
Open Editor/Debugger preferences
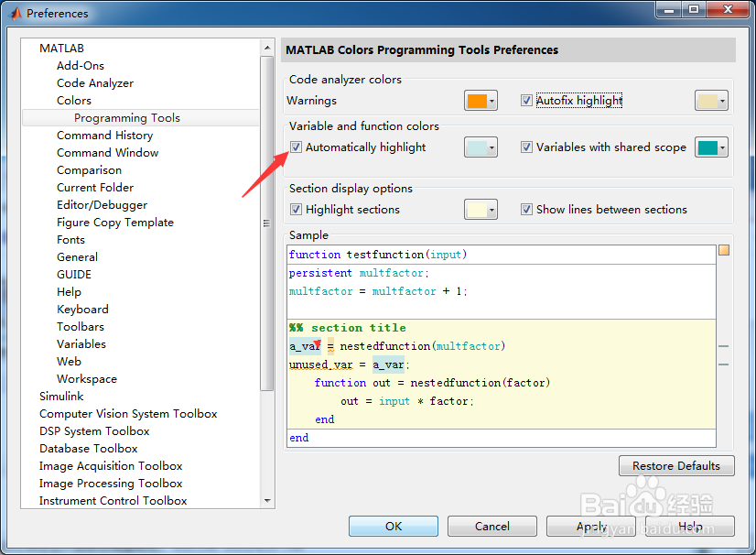[x=102, y=204]
